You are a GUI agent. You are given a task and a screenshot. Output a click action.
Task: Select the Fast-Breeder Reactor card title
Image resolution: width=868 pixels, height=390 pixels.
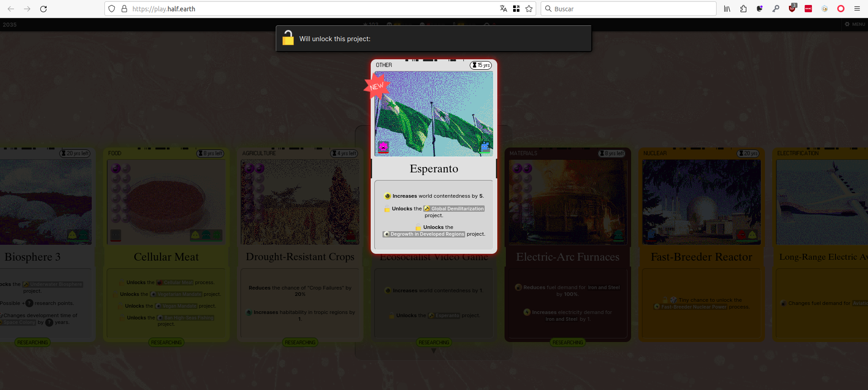click(702, 257)
